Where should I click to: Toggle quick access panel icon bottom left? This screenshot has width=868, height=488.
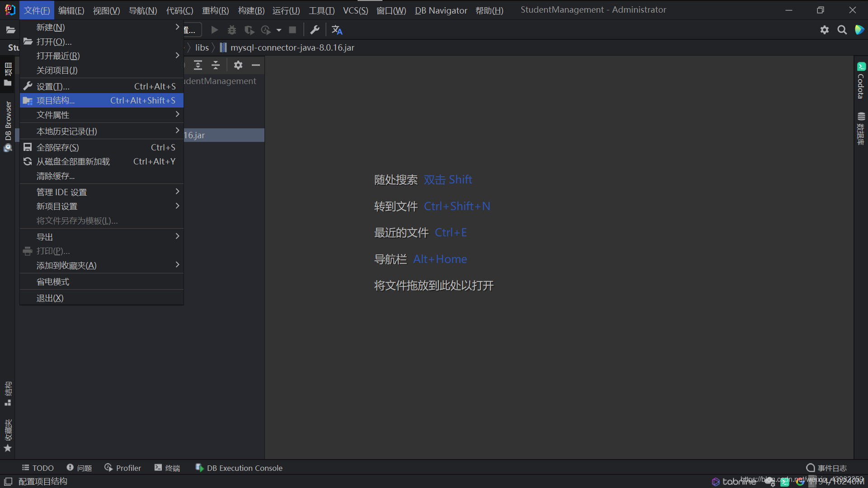8,482
